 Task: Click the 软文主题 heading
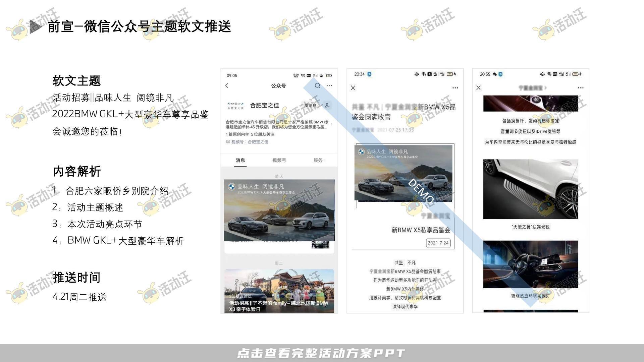pos(76,81)
